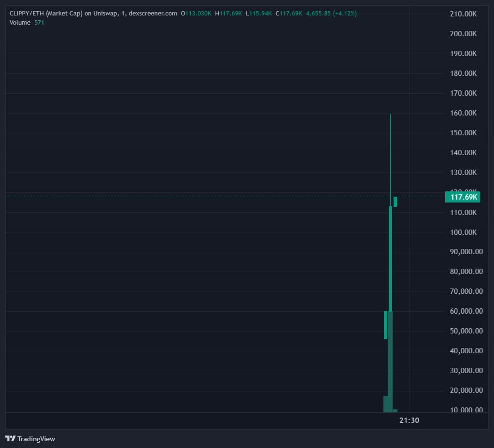Open the TradingView text link

(x=36, y=439)
